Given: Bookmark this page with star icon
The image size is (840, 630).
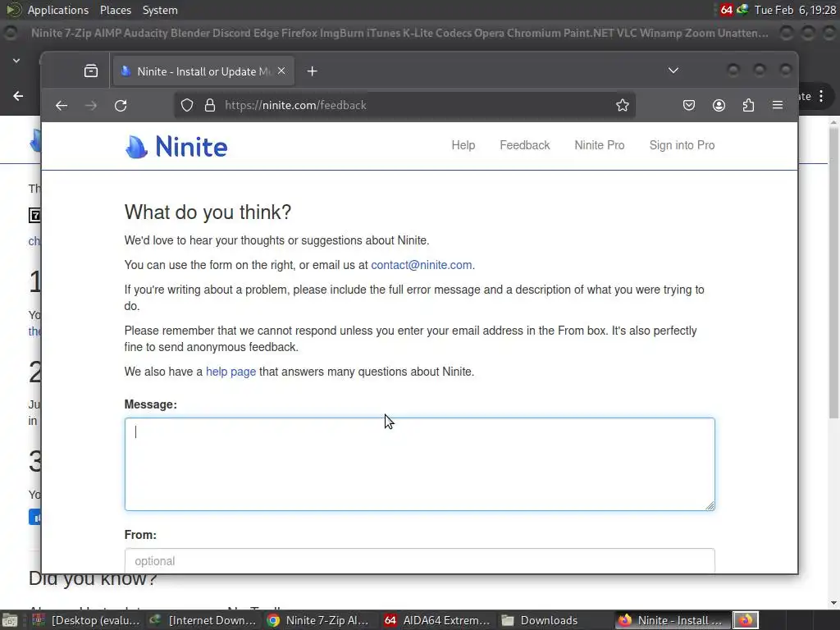Looking at the screenshot, I should (x=622, y=105).
